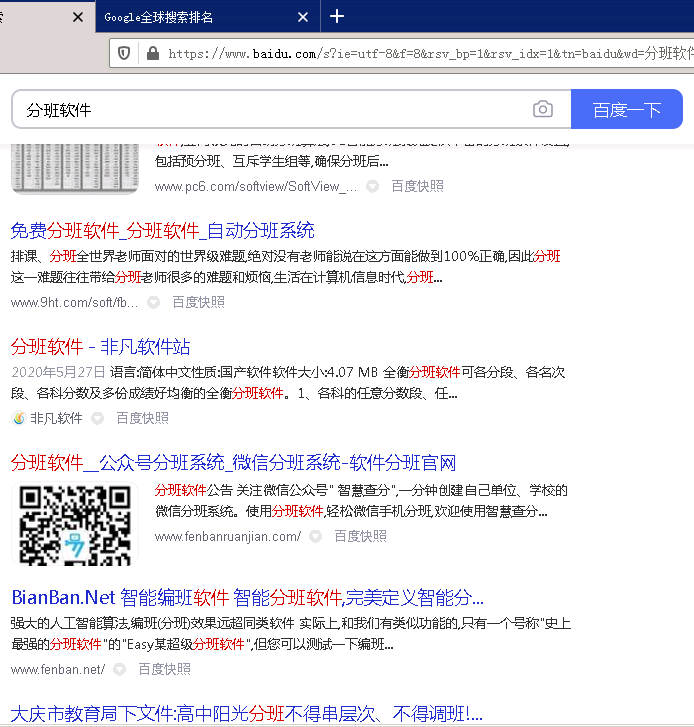This screenshot has height=727, width=694.
Task: Click snippet text 包括预分班、互斥学生组等
Action: pos(272,161)
